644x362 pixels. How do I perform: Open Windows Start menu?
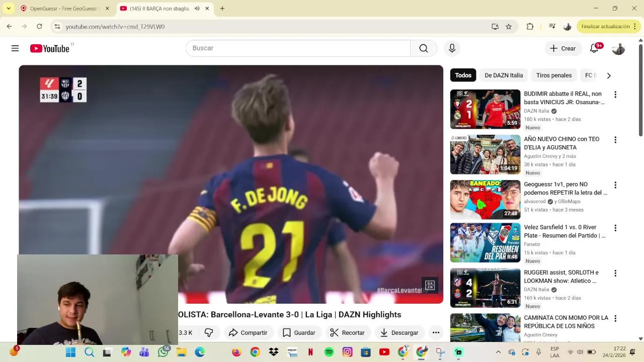(70, 352)
